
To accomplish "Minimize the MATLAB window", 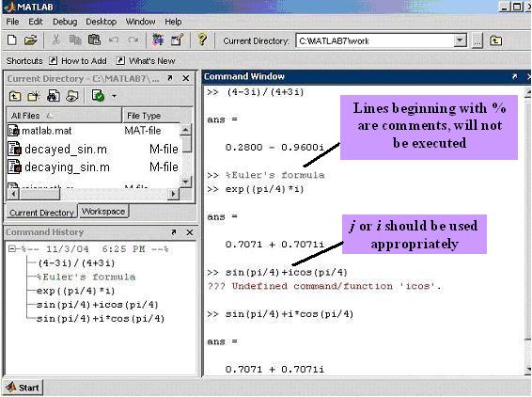I will [x=505, y=8].
